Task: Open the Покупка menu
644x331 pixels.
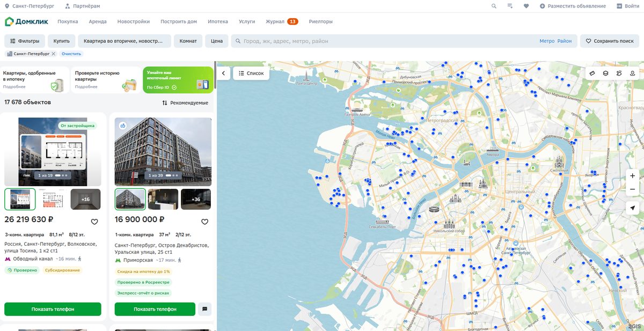Action: (68, 21)
